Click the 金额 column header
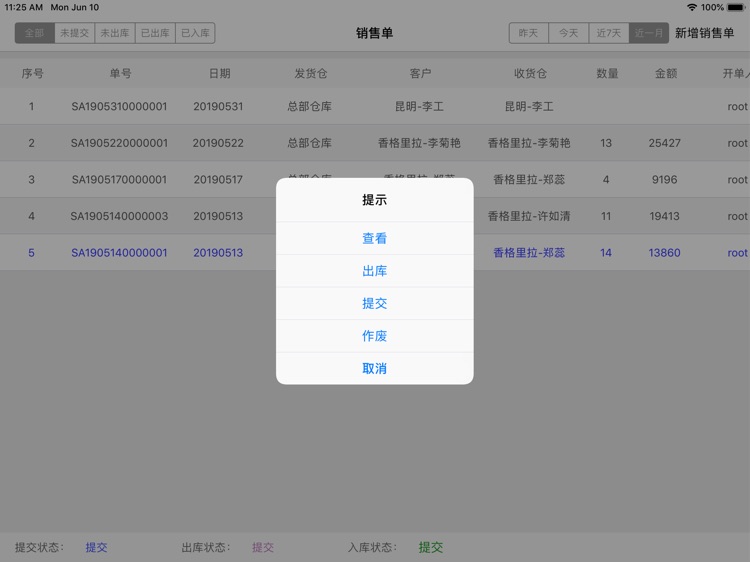 point(666,73)
